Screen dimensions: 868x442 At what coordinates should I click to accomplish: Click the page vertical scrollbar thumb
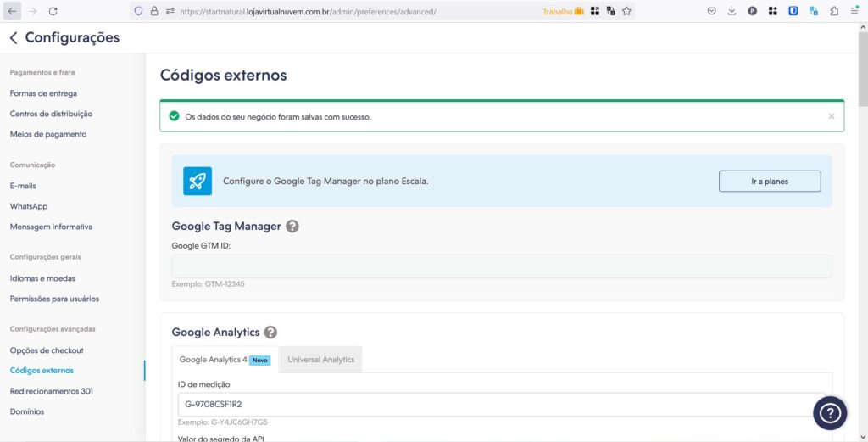pos(863,70)
